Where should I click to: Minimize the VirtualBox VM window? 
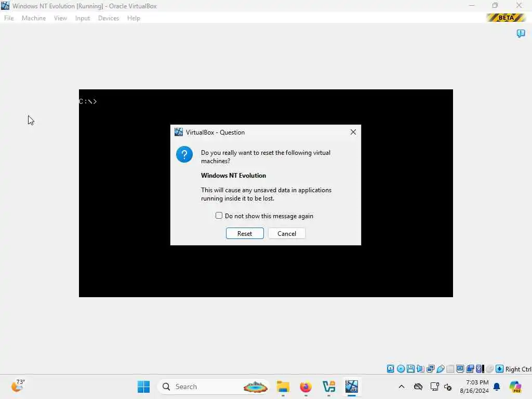472,5
